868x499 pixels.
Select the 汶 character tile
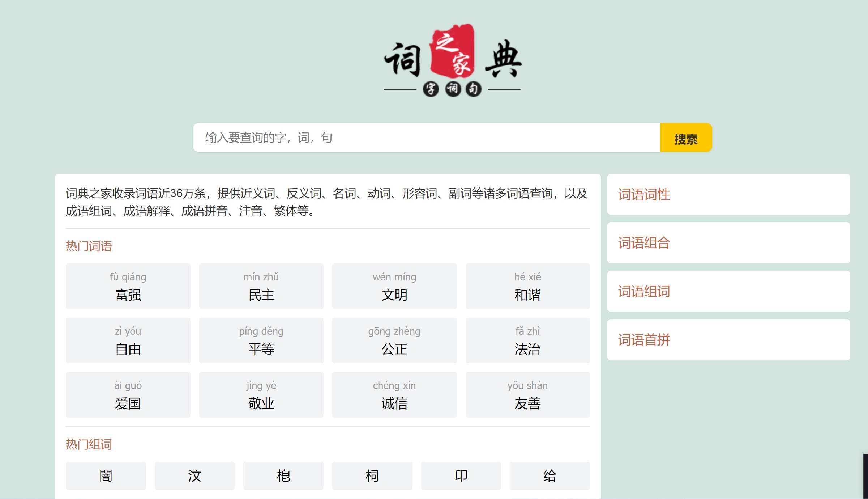click(194, 476)
